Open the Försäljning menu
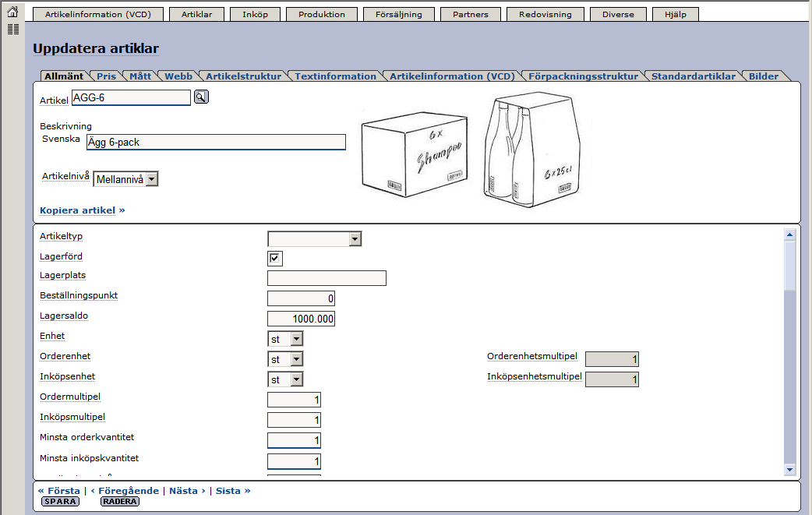812x515 pixels. (x=399, y=15)
